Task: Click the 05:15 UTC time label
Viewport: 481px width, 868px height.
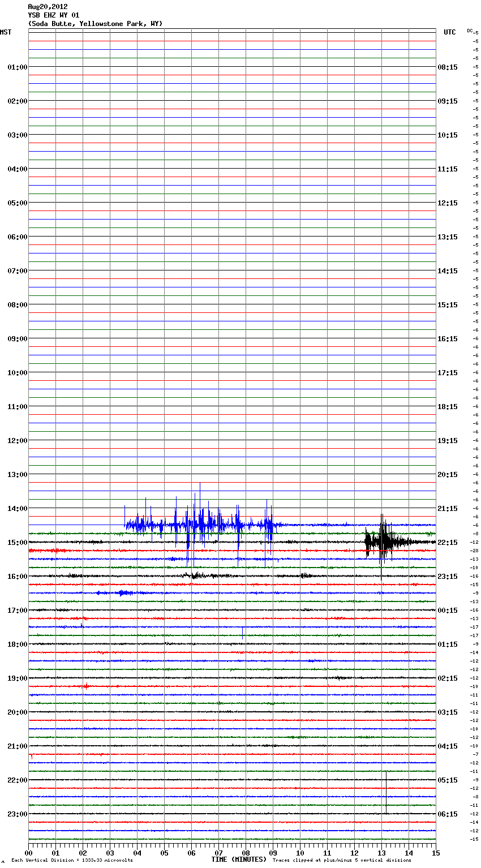Action: 448,780
